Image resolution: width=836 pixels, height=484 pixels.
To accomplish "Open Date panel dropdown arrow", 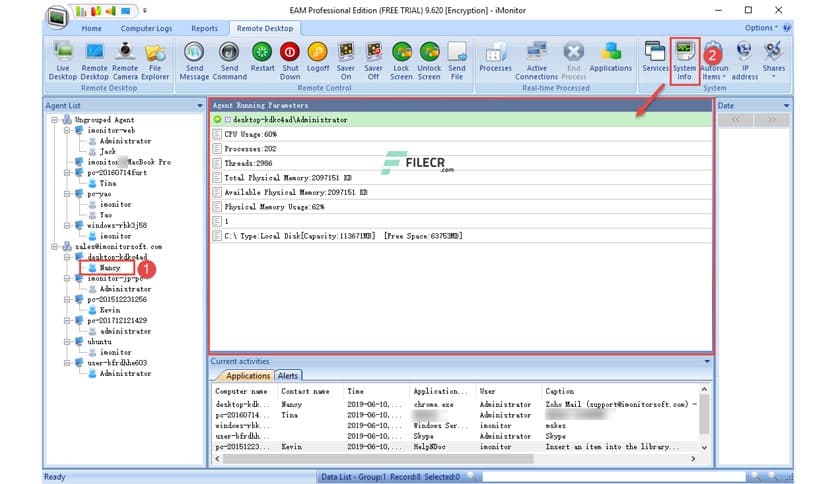I will point(786,106).
